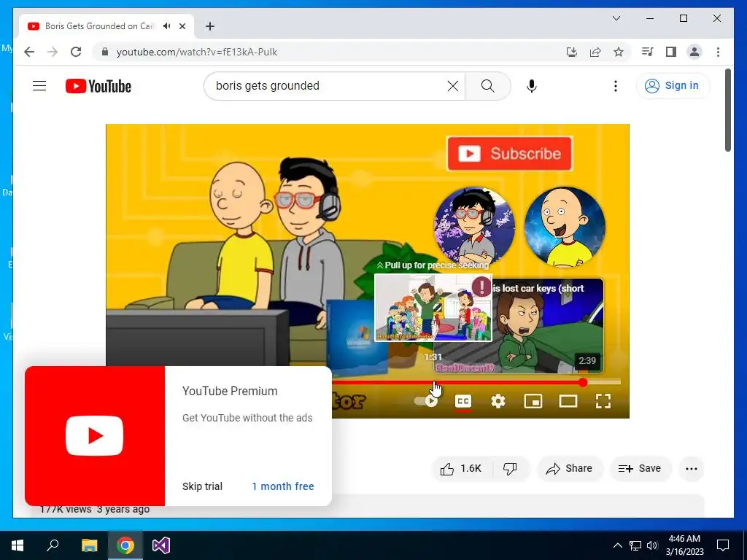Open the glasses character channel circle
747x560 pixels.
click(474, 227)
